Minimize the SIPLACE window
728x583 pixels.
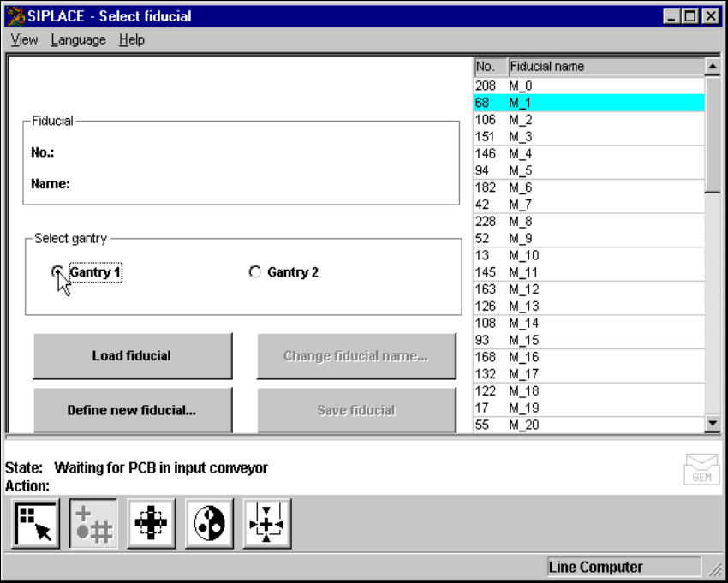click(671, 17)
